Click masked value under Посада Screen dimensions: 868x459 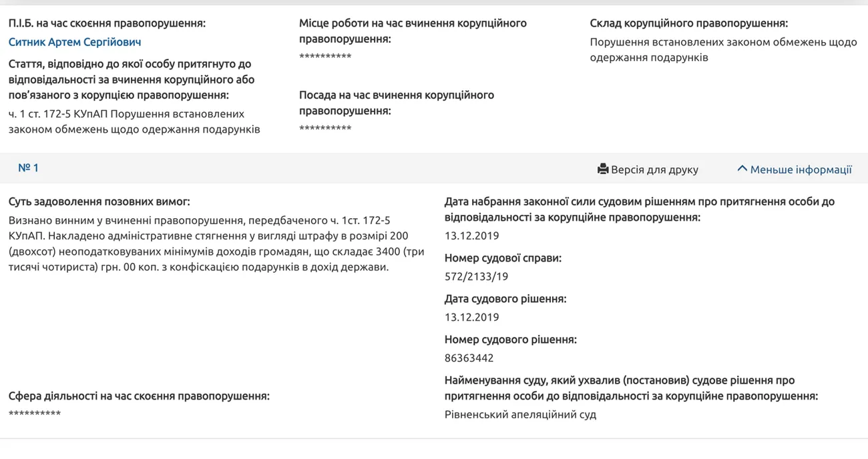[x=325, y=128]
